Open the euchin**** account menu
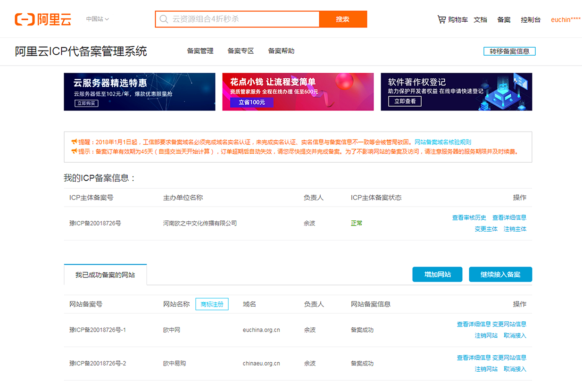Screen dimensions: 582x392 tap(565, 19)
